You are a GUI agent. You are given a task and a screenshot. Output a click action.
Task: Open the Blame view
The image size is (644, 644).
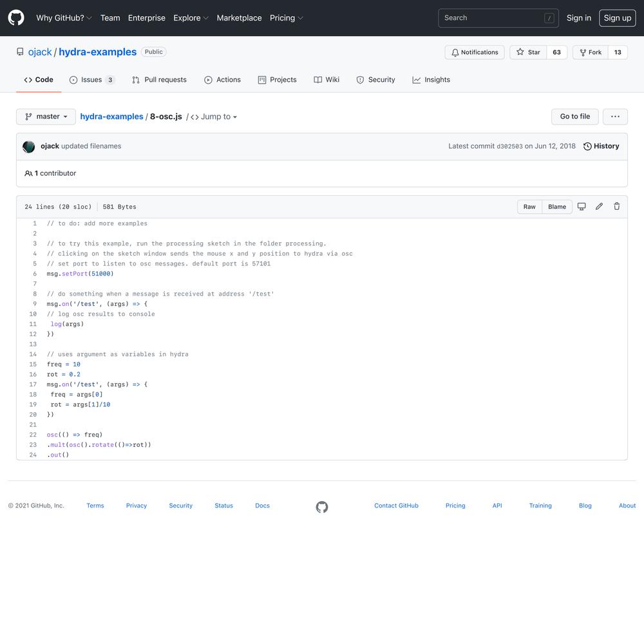click(x=557, y=207)
